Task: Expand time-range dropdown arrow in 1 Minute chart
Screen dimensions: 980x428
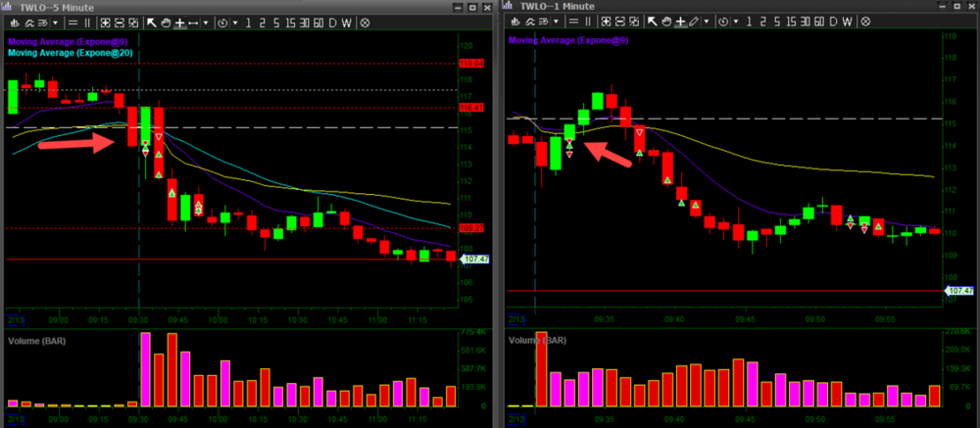Action: [735, 22]
